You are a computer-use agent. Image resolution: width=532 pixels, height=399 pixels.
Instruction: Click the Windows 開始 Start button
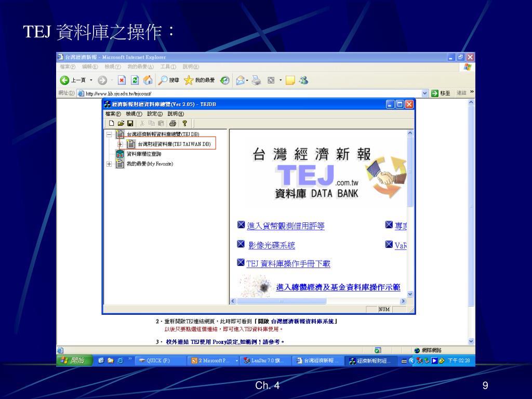pyautogui.click(x=74, y=361)
